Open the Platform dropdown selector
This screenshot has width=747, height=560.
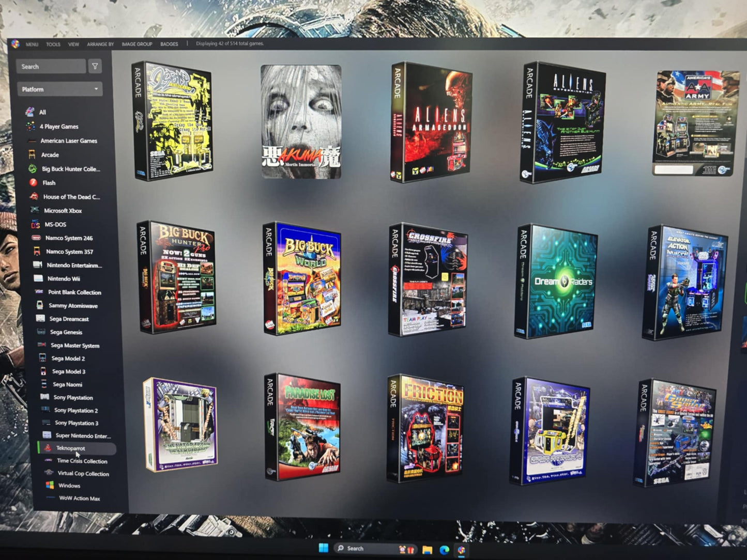(59, 89)
